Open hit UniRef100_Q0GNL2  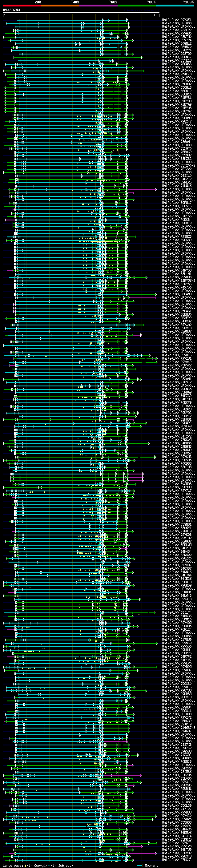coord(177,43)
